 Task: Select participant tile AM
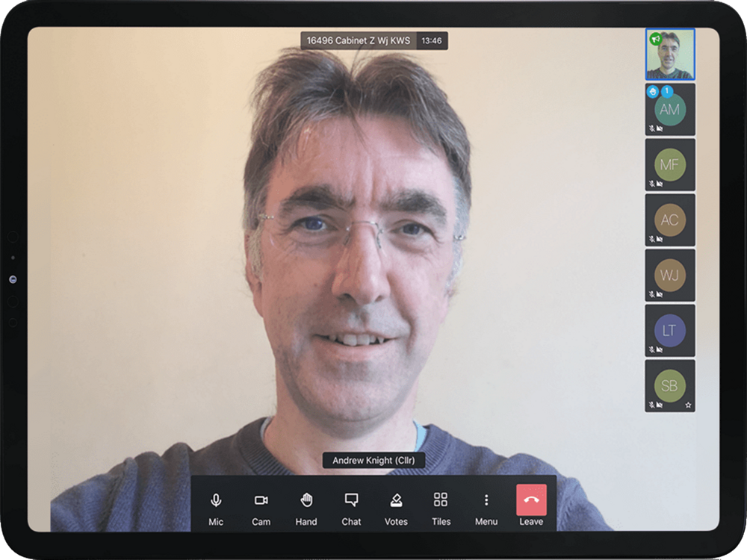[670, 110]
